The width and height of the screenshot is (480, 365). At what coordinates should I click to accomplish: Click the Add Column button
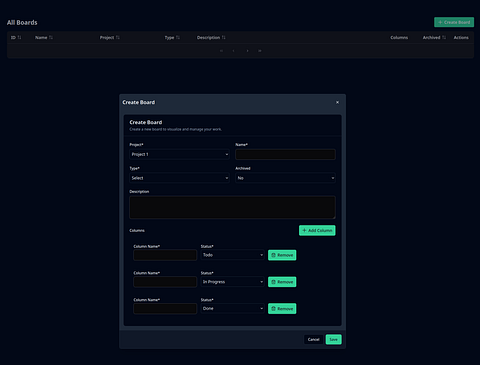pos(317,230)
